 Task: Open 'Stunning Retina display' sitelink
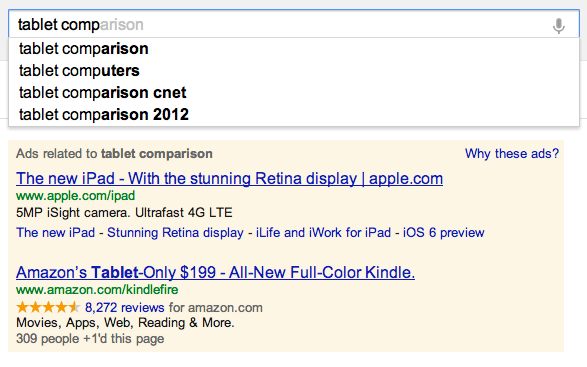[x=175, y=233]
